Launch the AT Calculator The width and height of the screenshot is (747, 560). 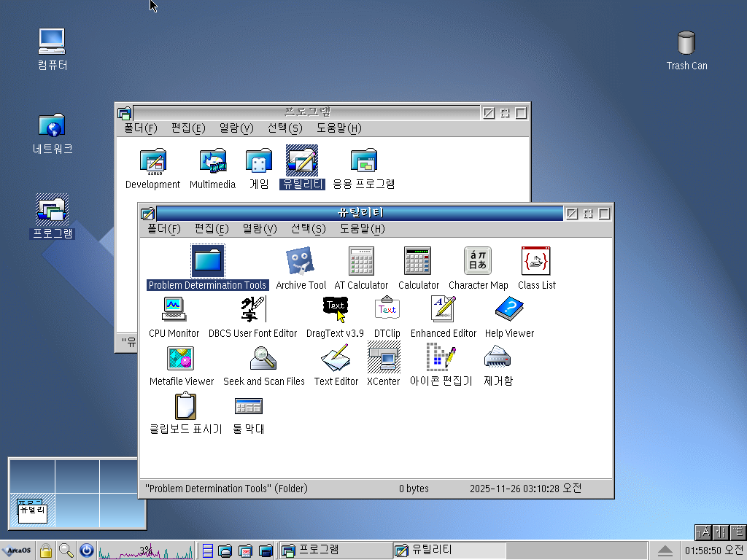(361, 261)
